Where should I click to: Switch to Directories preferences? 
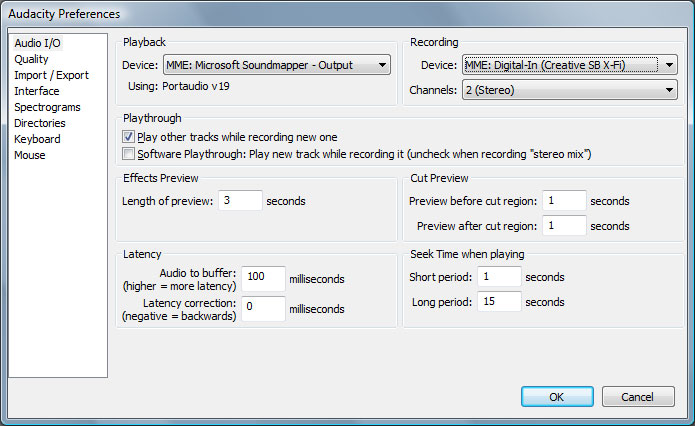40,123
